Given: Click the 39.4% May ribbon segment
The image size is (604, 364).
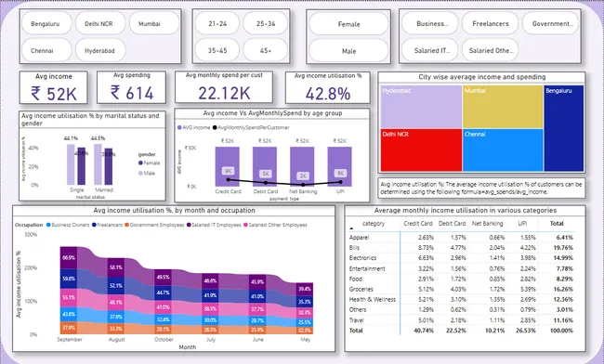Looking at the screenshot, I should coord(305,289).
